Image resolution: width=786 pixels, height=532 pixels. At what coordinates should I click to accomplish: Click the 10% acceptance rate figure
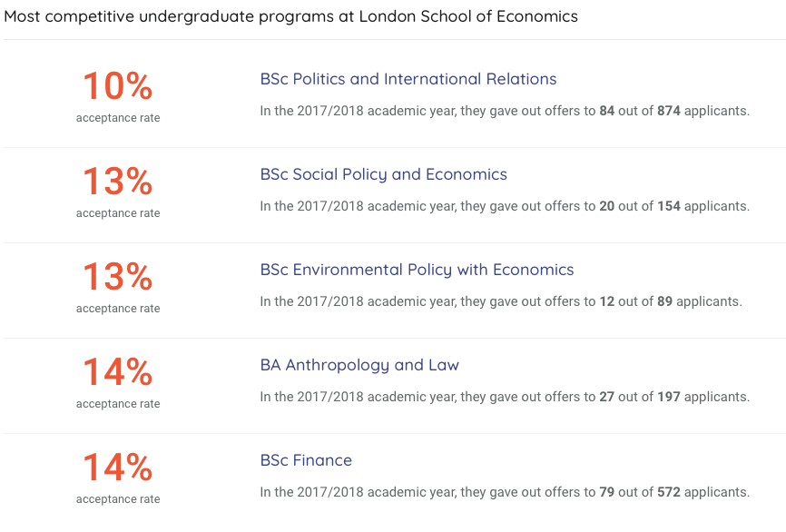coord(118,86)
